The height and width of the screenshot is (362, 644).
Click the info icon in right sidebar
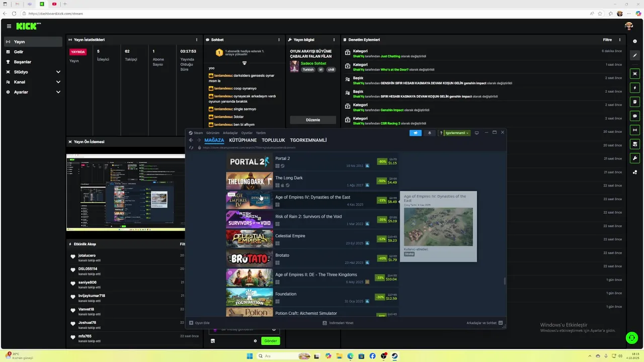(635, 41)
